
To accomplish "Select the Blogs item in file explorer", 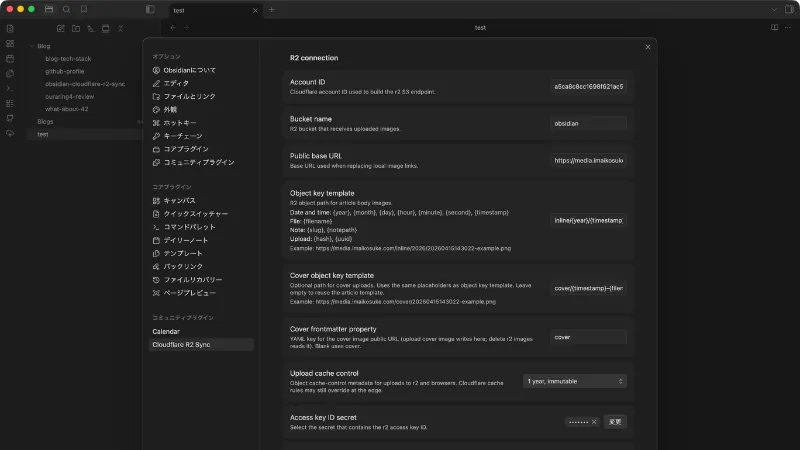I will [45, 121].
